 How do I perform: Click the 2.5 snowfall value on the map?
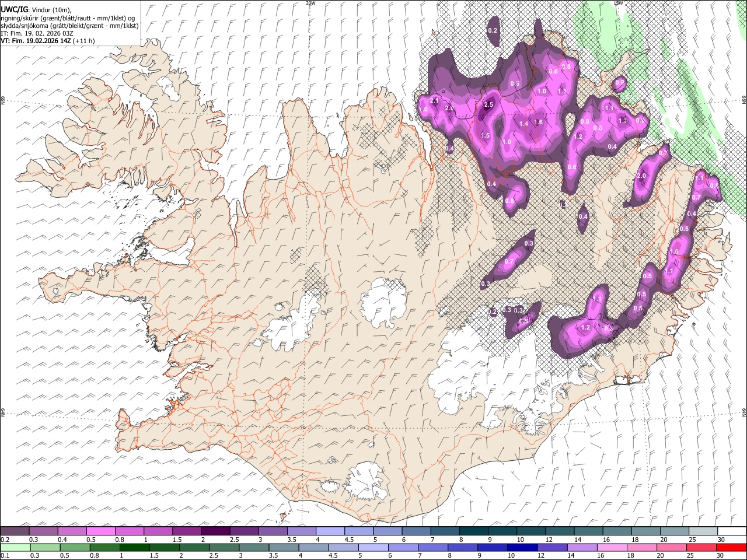pos(489,105)
